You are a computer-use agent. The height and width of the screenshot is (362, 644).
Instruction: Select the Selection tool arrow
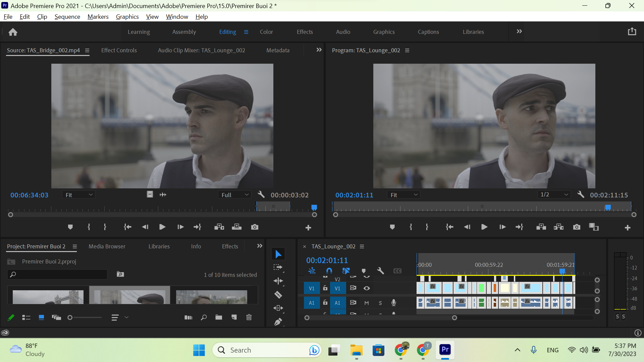tap(278, 254)
